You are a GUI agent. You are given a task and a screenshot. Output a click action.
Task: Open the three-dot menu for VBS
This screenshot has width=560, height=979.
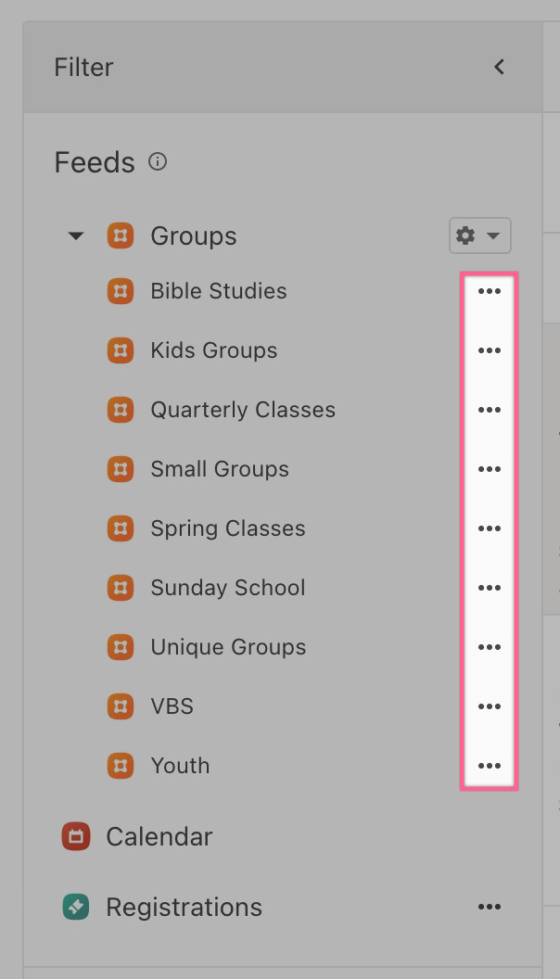(x=489, y=706)
